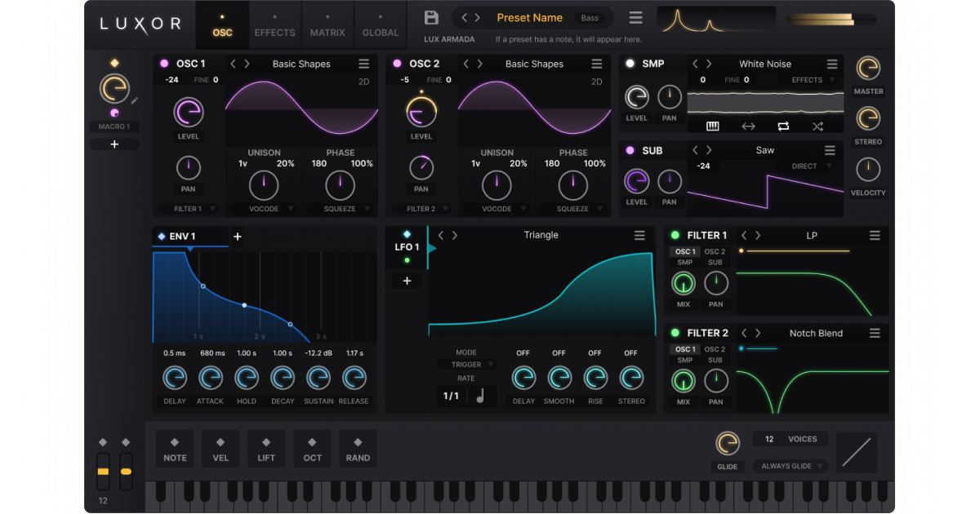Open the FILTER 1 hamburger menu
The width and height of the screenshot is (980, 514).
coord(875,235)
